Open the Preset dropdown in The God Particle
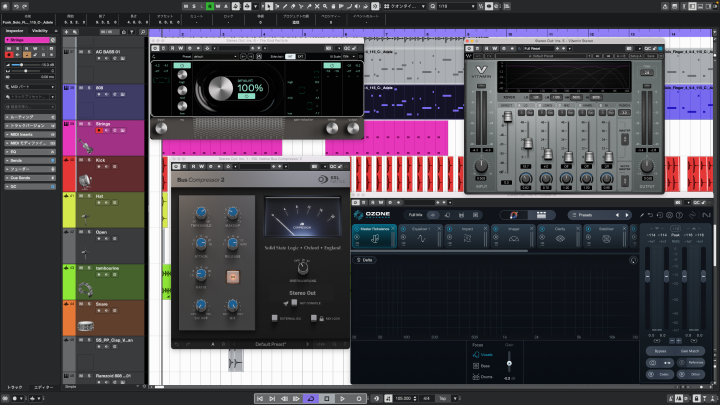The width and height of the screenshot is (720, 405). coord(215,56)
